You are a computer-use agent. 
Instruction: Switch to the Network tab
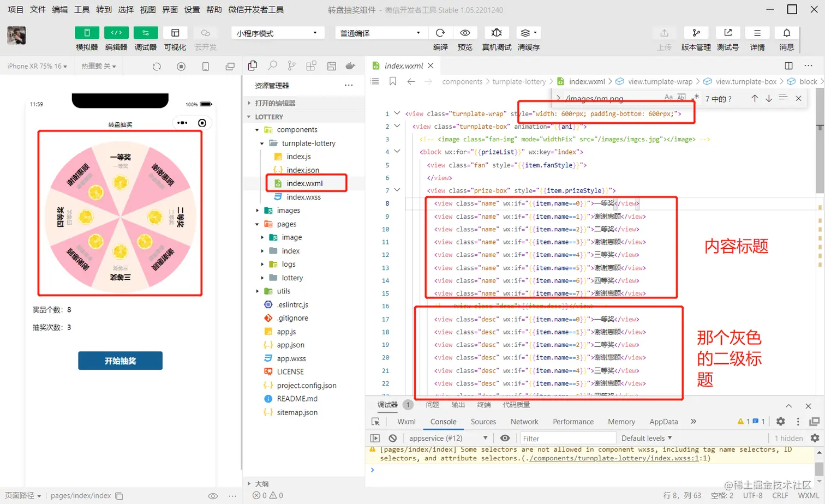click(x=524, y=422)
